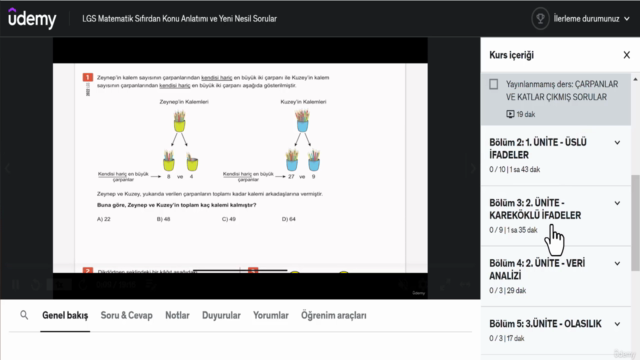
Task: Go to previous lesson arrow on video
Action: [x=7, y=168]
